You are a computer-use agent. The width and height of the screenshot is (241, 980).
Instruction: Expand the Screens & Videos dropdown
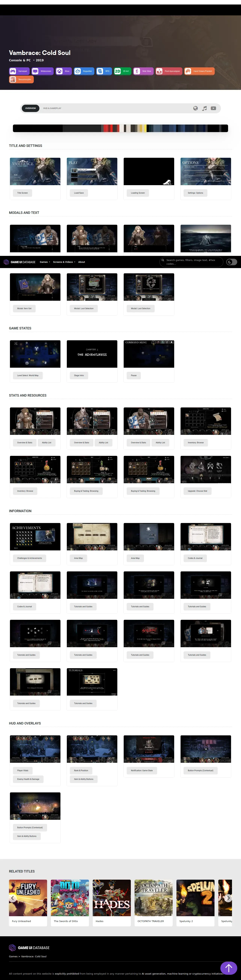click(64, 262)
